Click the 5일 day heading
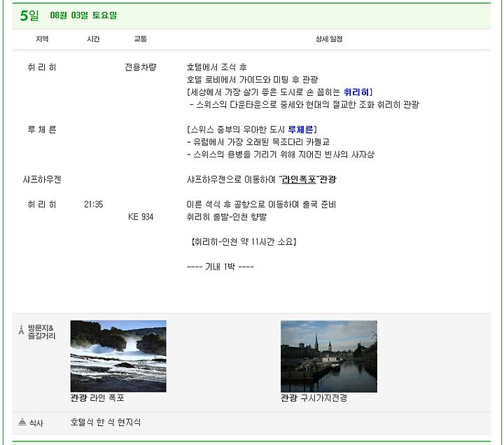 click(29, 15)
